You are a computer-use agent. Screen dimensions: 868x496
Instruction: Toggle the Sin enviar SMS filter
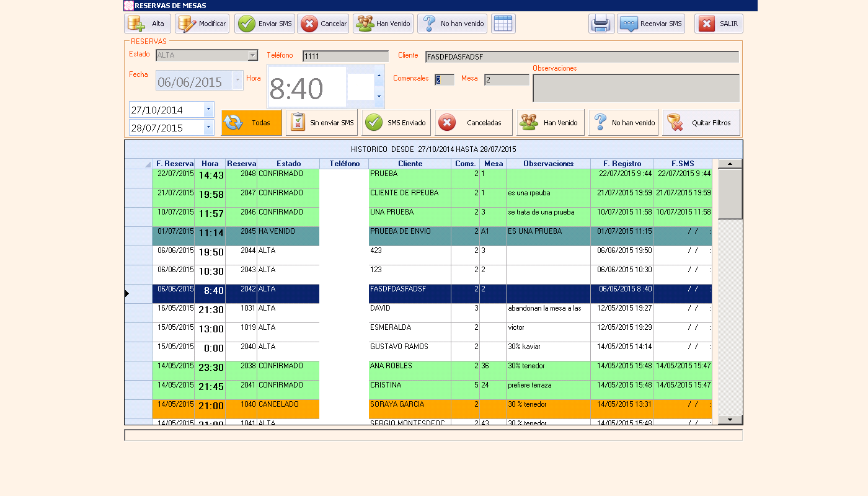[322, 123]
